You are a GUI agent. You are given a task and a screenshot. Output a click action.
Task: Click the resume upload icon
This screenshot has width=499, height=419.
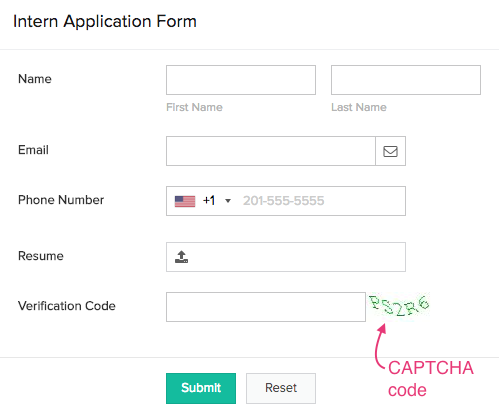[x=181, y=257]
